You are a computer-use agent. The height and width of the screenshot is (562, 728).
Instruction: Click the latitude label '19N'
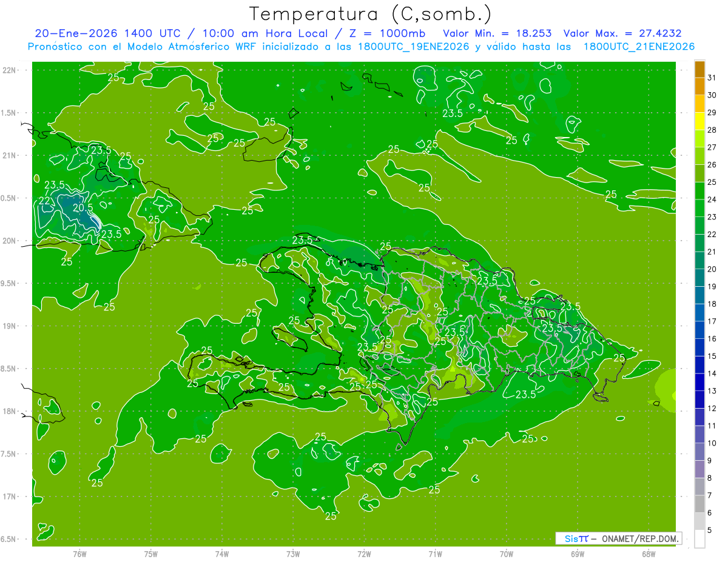[x=9, y=326]
